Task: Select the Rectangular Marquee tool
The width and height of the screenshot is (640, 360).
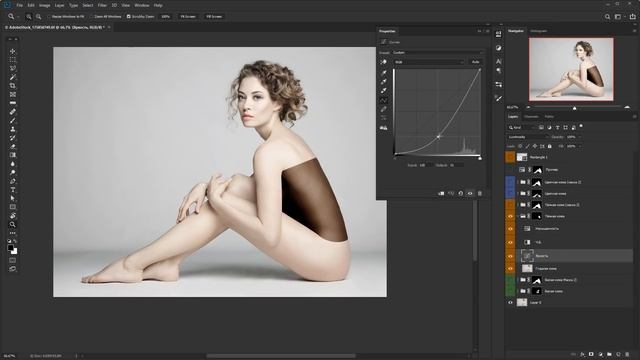Action: pyautogui.click(x=13, y=60)
